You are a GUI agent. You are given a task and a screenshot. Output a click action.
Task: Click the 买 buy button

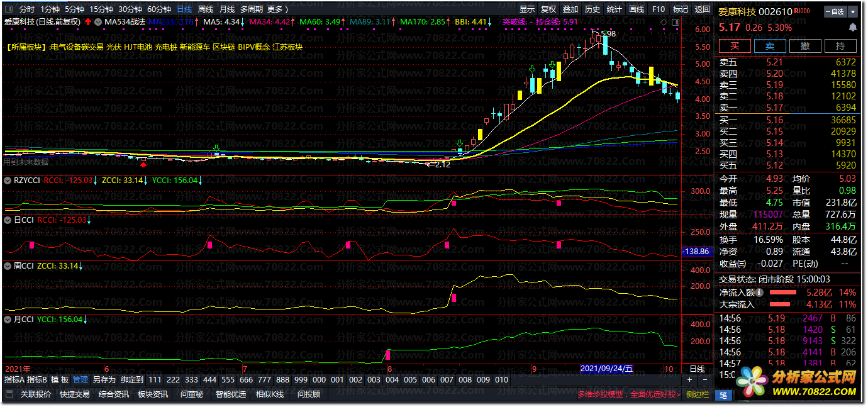735,46
